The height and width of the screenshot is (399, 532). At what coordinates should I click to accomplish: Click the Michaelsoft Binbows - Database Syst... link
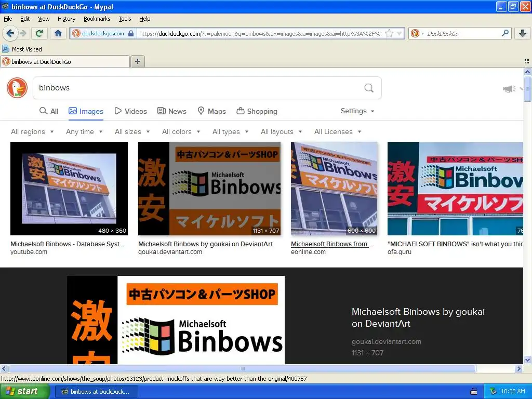(x=68, y=244)
